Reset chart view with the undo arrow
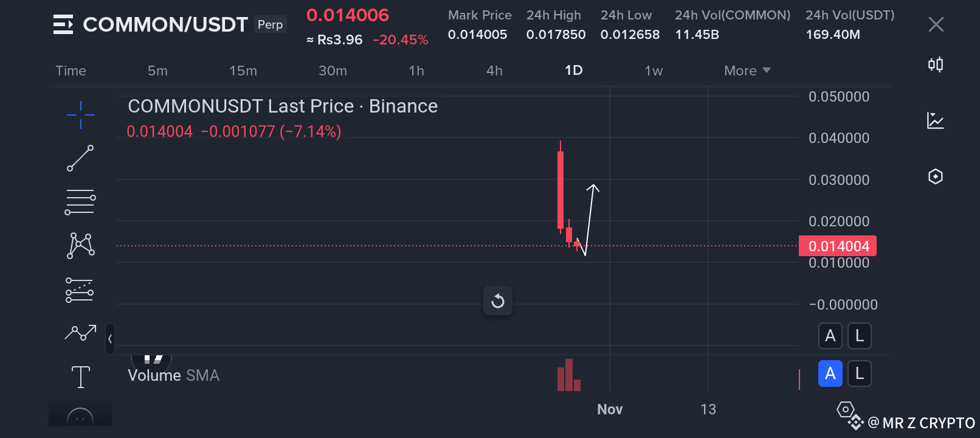Viewport: 980px width, 438px height. click(498, 301)
